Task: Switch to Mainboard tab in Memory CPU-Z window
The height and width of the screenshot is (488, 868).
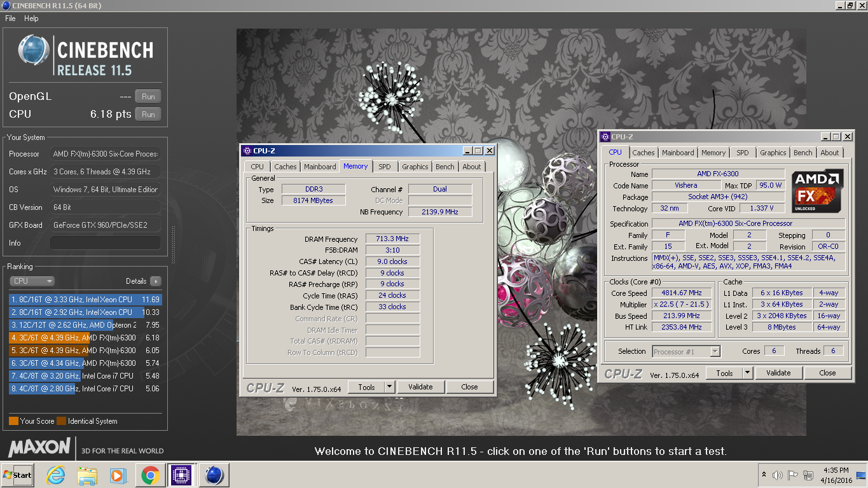Action: tap(320, 167)
